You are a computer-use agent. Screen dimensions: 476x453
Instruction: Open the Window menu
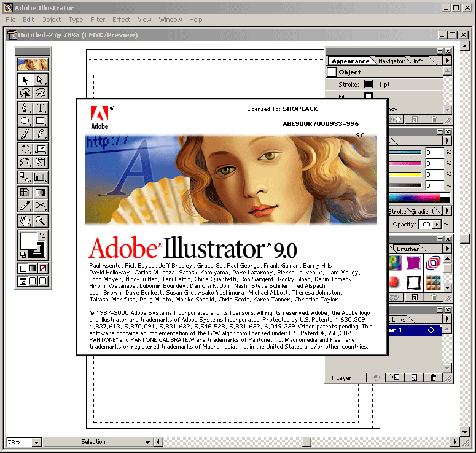[170, 20]
